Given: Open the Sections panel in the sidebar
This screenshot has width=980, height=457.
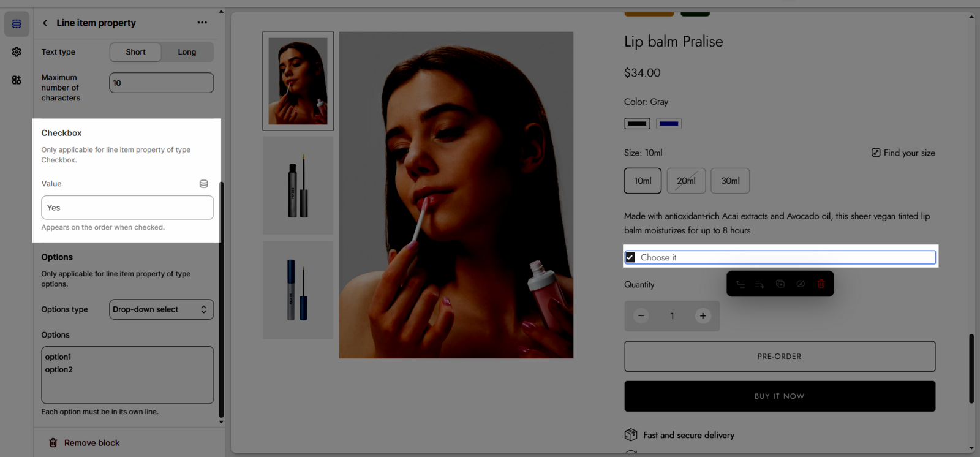Looking at the screenshot, I should click(17, 24).
